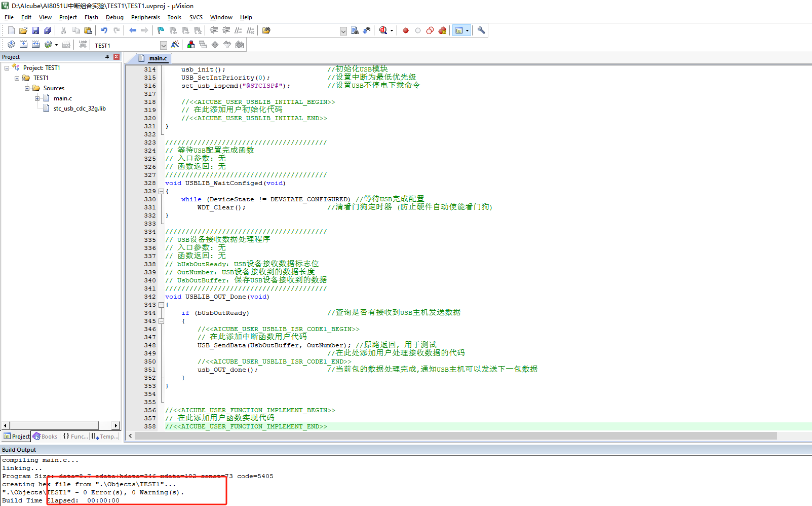This screenshot has width=812, height=506.
Task: Open the Flash menu
Action: pyautogui.click(x=91, y=17)
